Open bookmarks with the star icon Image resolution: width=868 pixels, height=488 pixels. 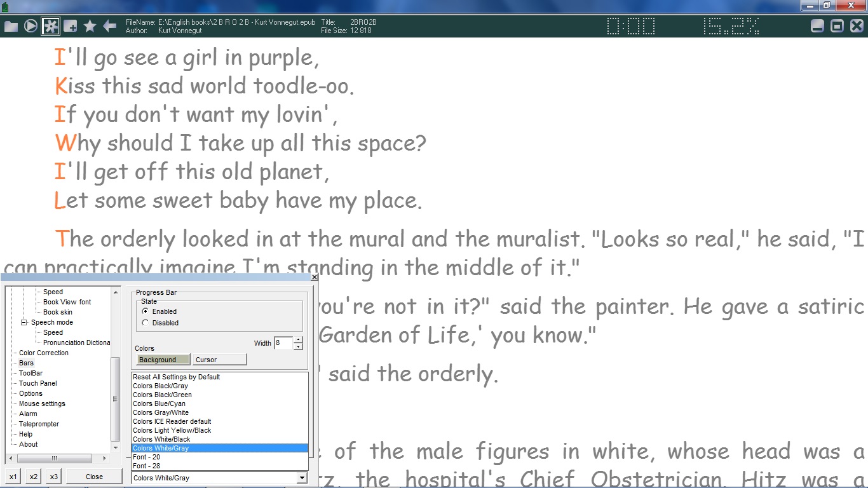click(90, 26)
